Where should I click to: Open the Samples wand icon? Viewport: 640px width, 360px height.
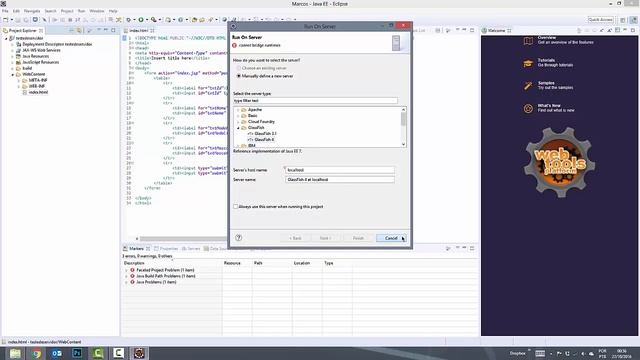click(528, 86)
